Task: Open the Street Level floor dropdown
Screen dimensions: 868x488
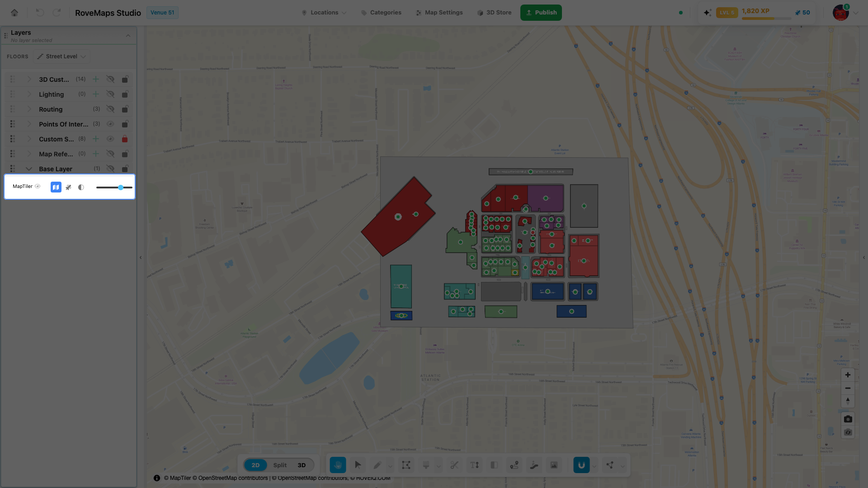Action: pyautogui.click(x=61, y=56)
